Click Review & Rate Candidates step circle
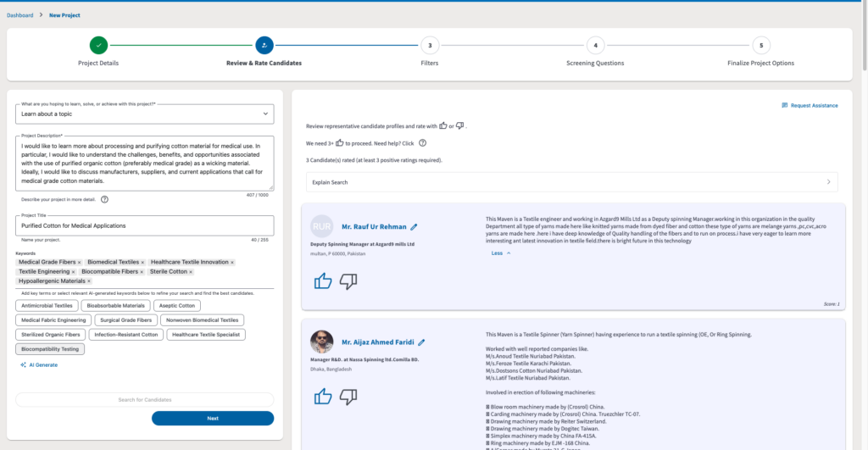This screenshot has width=868, height=450. coord(264,46)
